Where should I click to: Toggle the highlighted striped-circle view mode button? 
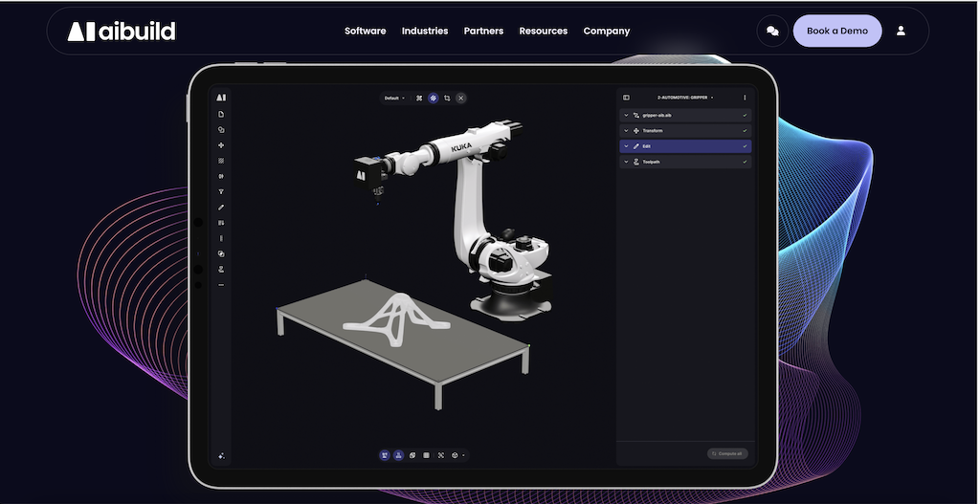[433, 98]
